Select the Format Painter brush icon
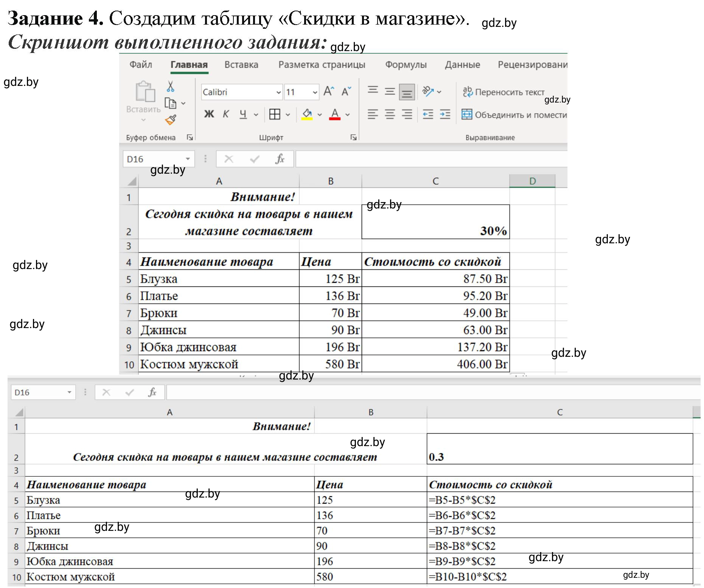The width and height of the screenshot is (704, 588). click(171, 120)
